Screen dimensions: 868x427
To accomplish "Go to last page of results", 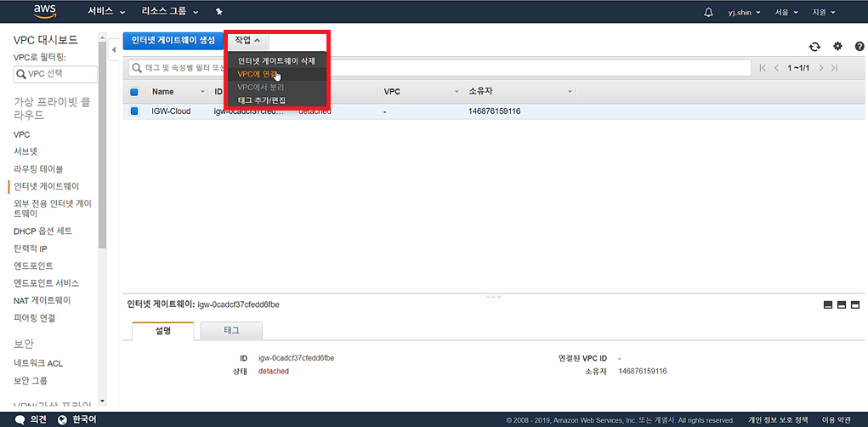I will point(834,67).
